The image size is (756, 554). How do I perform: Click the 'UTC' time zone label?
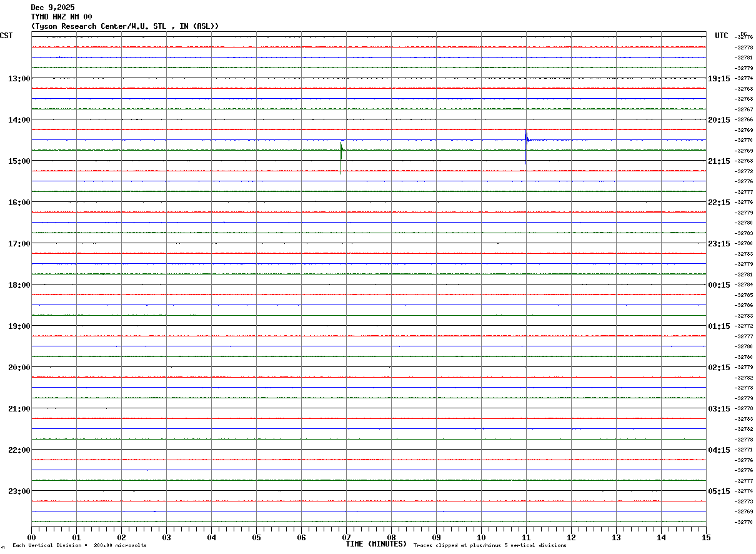tap(722, 36)
